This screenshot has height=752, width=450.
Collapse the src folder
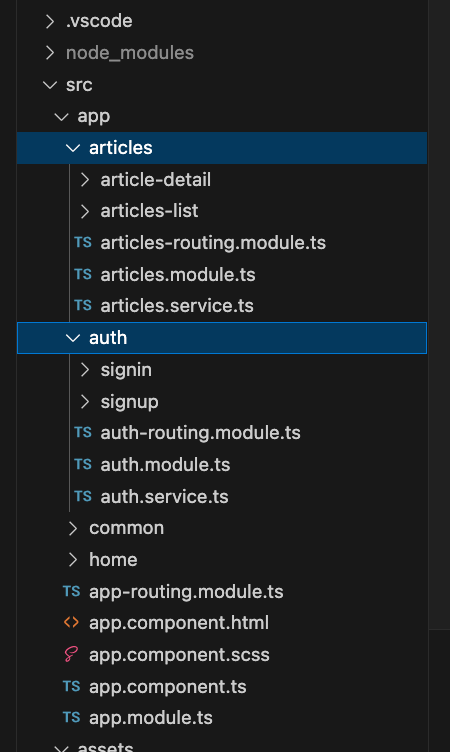[x=50, y=85]
